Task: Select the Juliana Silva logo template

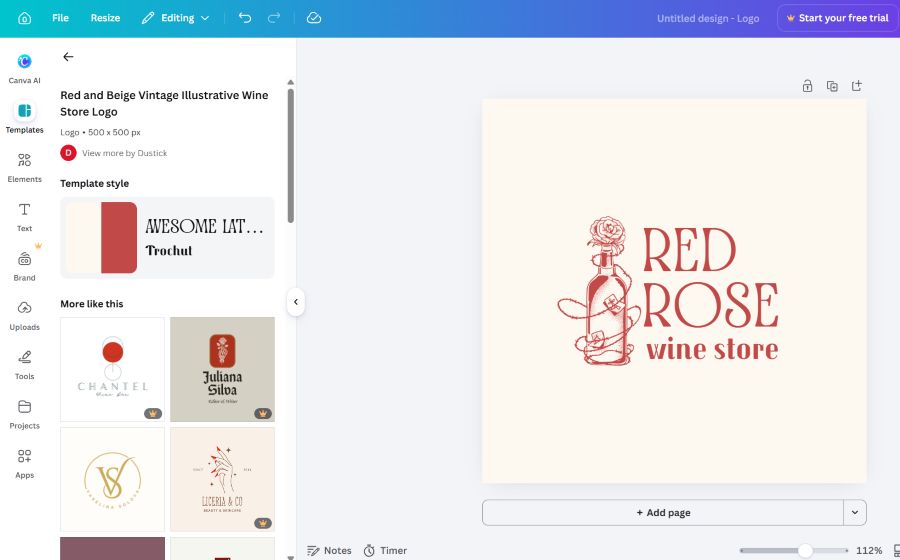Action: pos(223,370)
